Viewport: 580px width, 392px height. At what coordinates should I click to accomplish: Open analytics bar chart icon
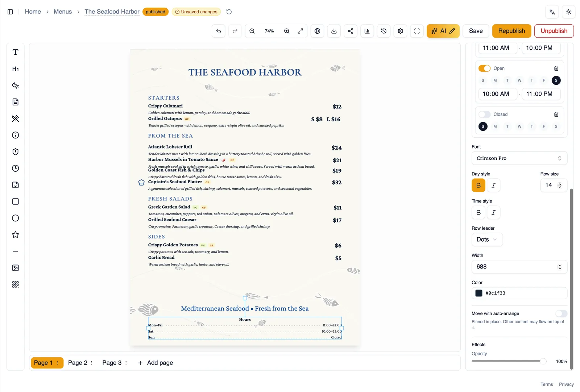(x=367, y=31)
